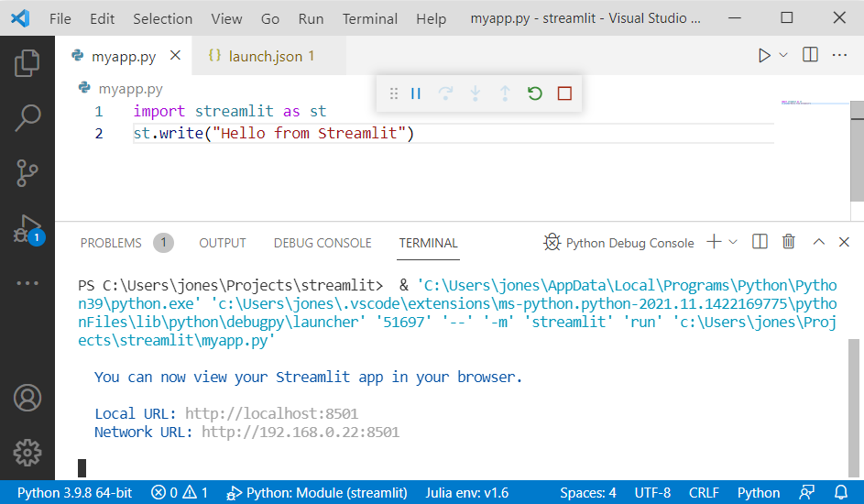Split the editor to the right

[x=810, y=55]
